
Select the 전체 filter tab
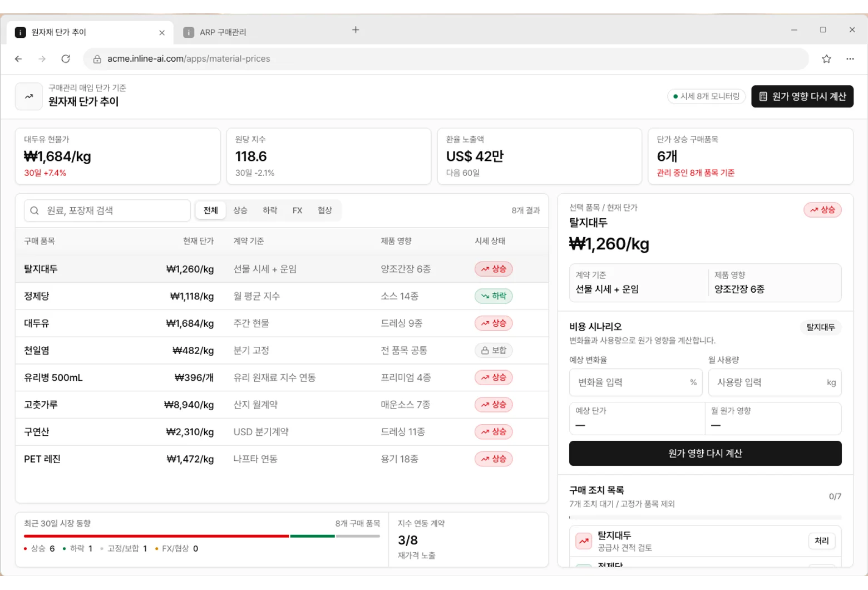pos(211,210)
